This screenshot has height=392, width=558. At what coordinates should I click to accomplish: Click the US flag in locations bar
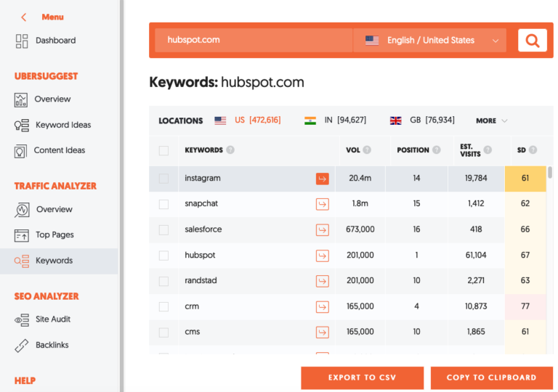pyautogui.click(x=220, y=121)
